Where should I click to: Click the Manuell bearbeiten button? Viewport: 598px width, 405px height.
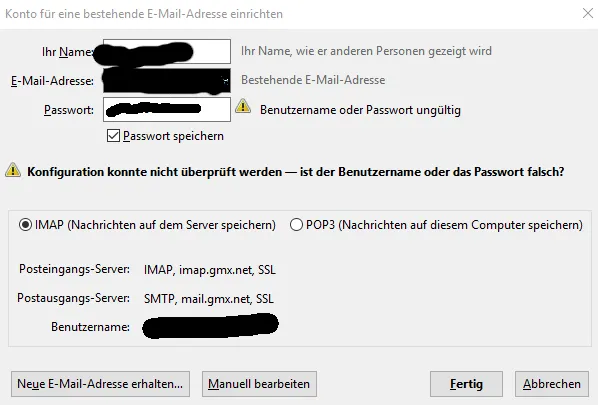[259, 384]
